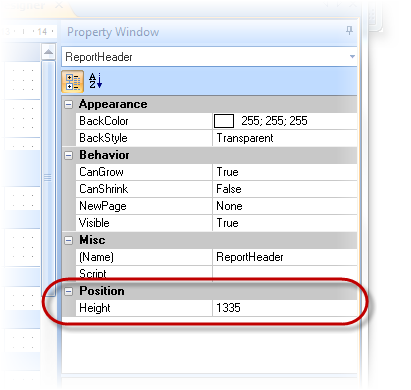Open the ReportHeader object dropdown

tap(352, 57)
